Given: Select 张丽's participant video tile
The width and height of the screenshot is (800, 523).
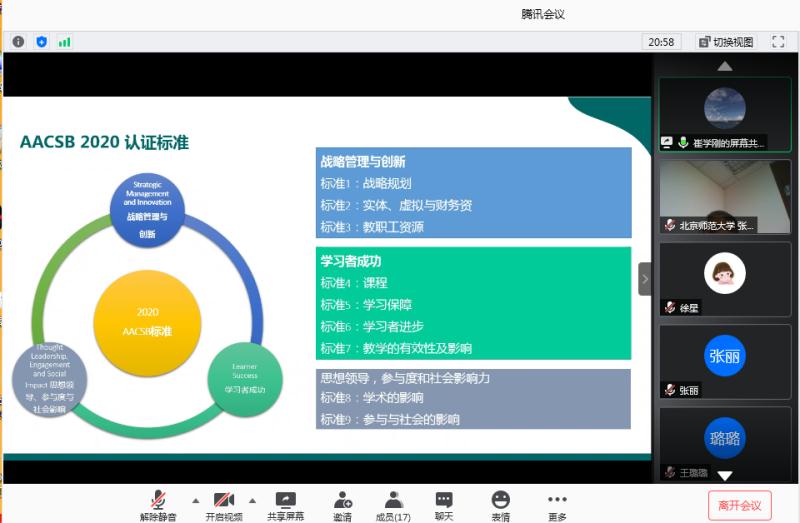Looking at the screenshot, I should click(725, 360).
